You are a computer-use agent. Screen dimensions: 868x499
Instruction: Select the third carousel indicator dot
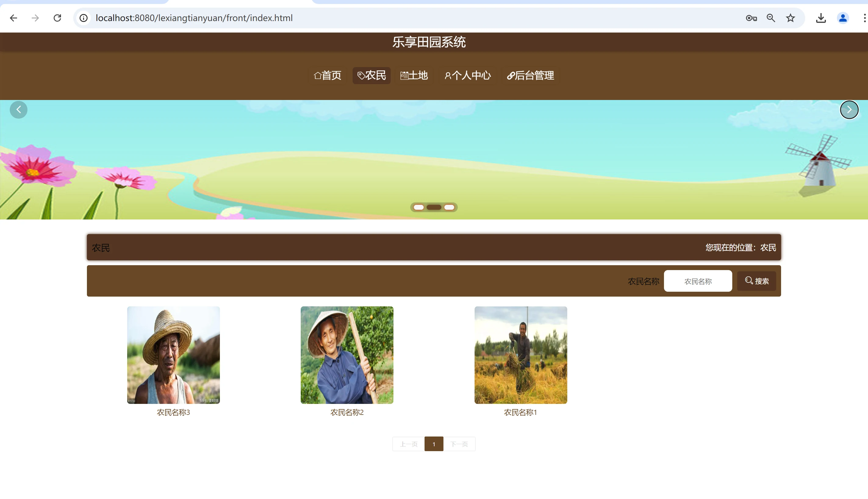[449, 207]
